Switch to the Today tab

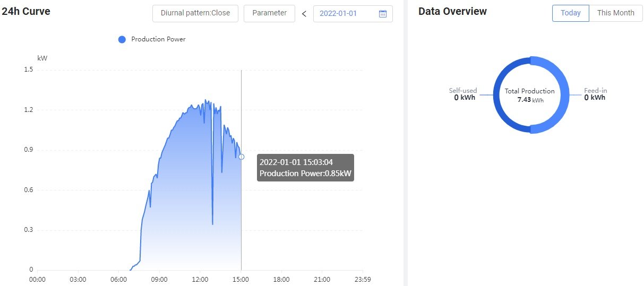pyautogui.click(x=570, y=13)
